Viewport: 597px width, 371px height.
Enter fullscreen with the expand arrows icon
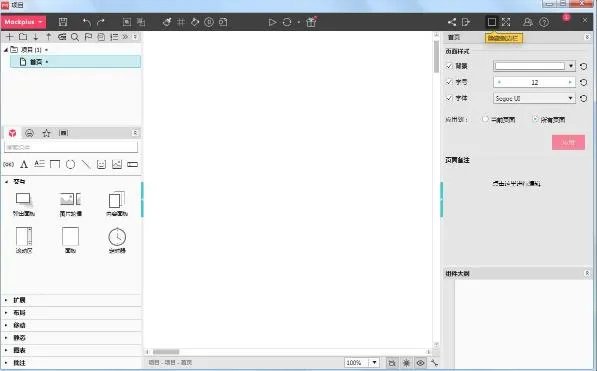tap(506, 22)
